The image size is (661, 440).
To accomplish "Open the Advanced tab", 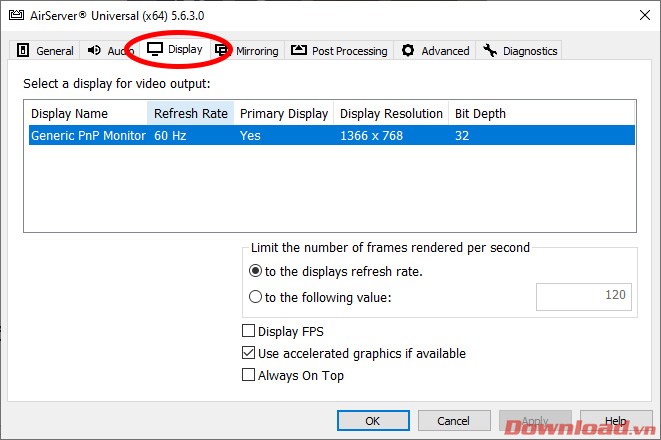I will coord(435,51).
